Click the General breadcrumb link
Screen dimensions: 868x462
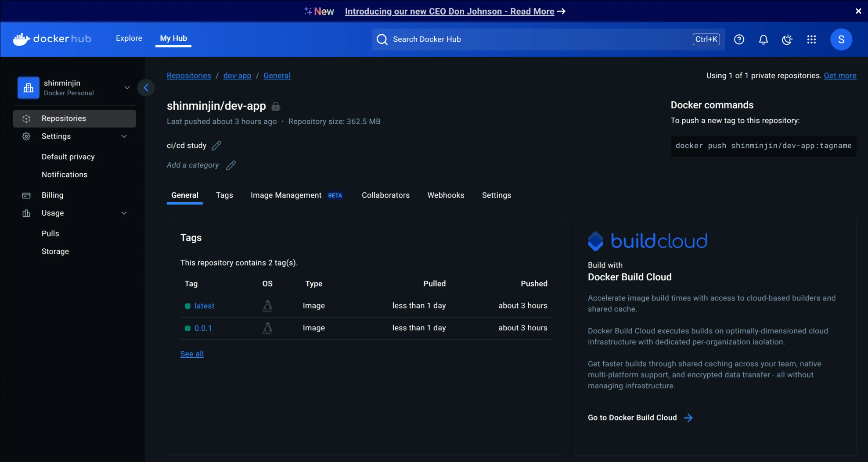point(277,75)
